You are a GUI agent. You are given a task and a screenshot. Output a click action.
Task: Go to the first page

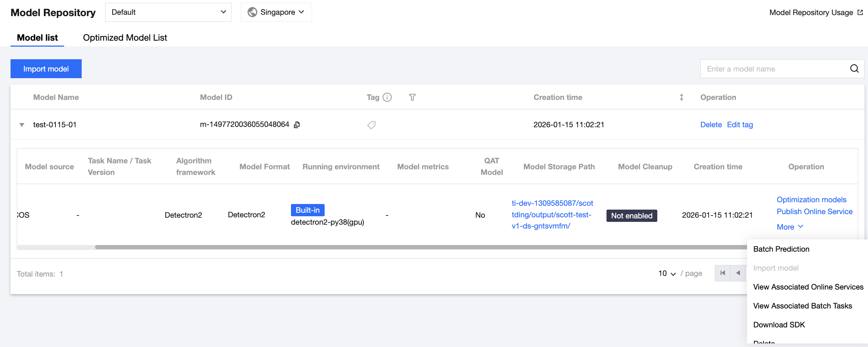[723, 273]
